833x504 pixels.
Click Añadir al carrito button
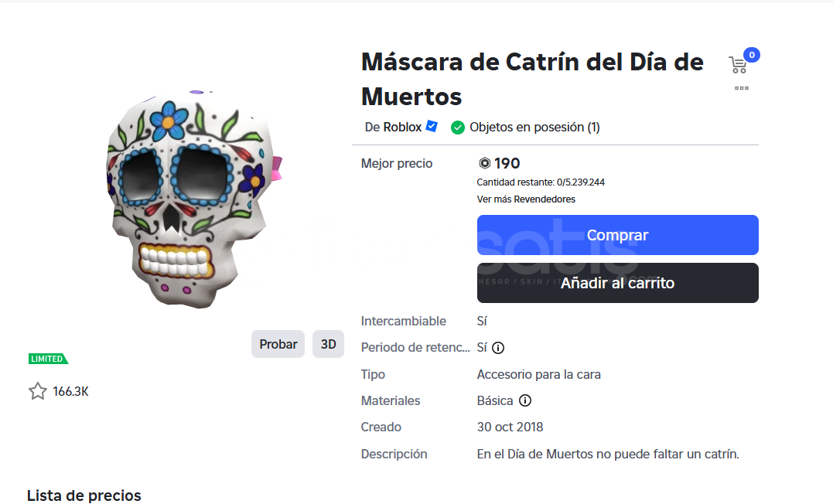617,283
